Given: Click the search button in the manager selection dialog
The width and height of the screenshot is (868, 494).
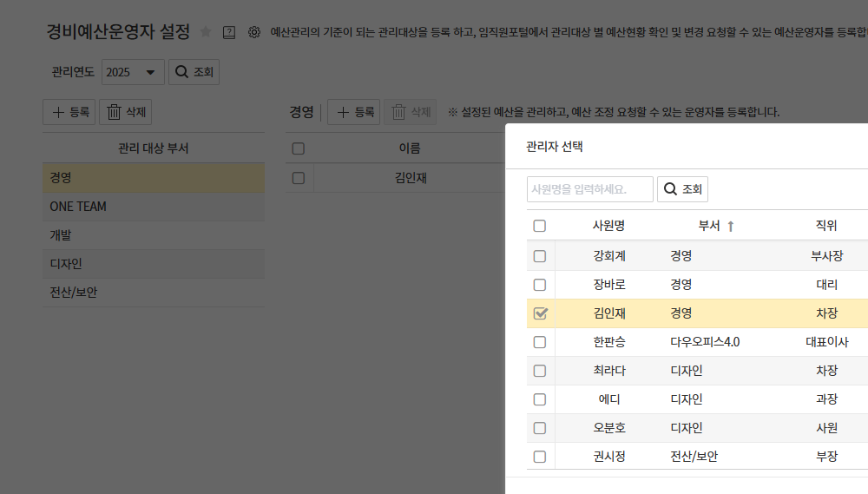Looking at the screenshot, I should (682, 189).
